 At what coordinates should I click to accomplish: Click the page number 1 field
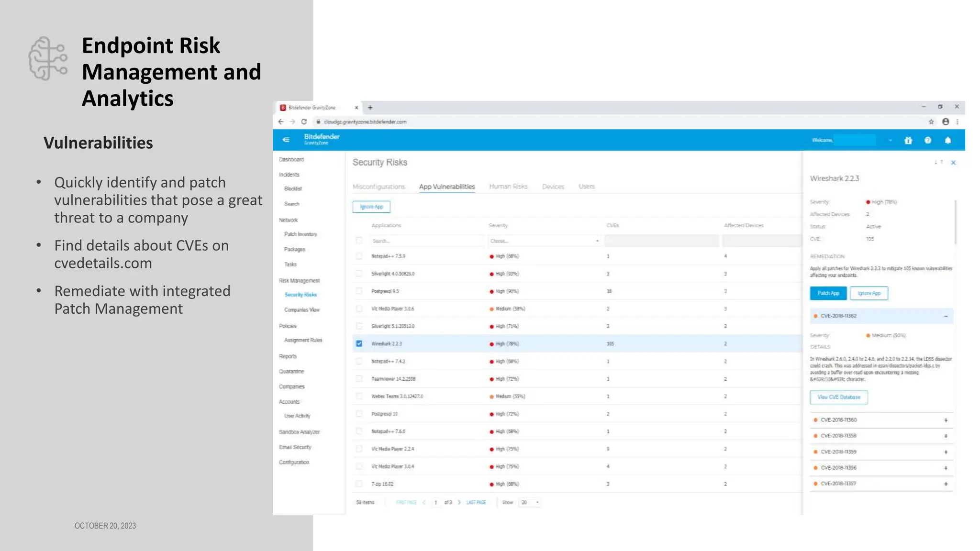pos(436,502)
